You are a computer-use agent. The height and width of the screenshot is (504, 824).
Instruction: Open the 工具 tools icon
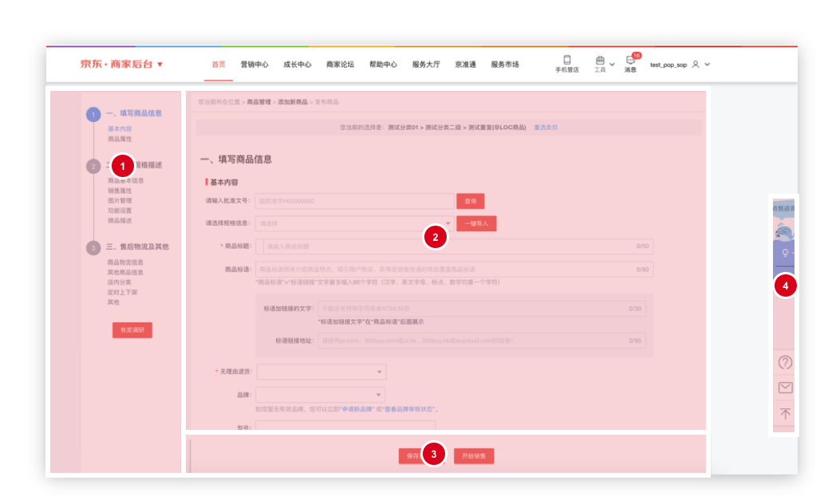coord(599,60)
